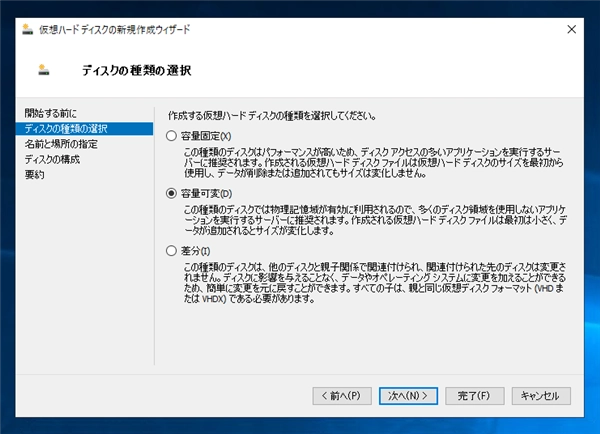Open the 名前と場所の指定 step
600x434 pixels.
coord(61,144)
